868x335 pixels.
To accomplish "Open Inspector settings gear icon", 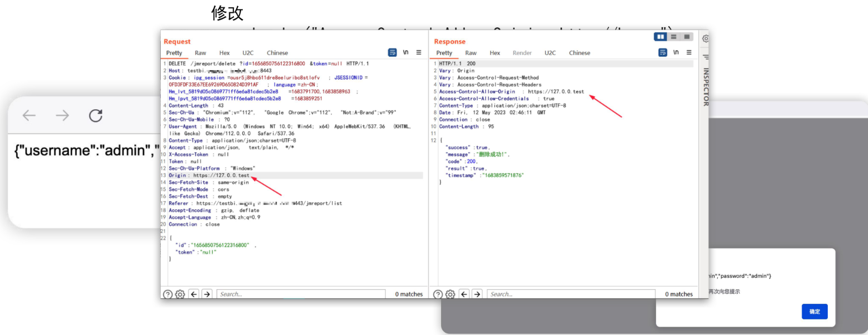I will click(706, 39).
